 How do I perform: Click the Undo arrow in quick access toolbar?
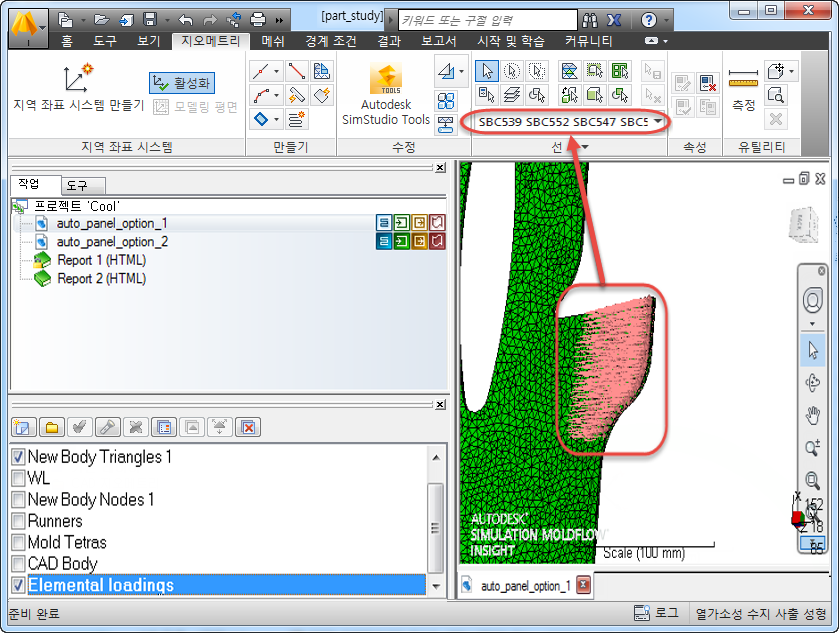coord(186,20)
